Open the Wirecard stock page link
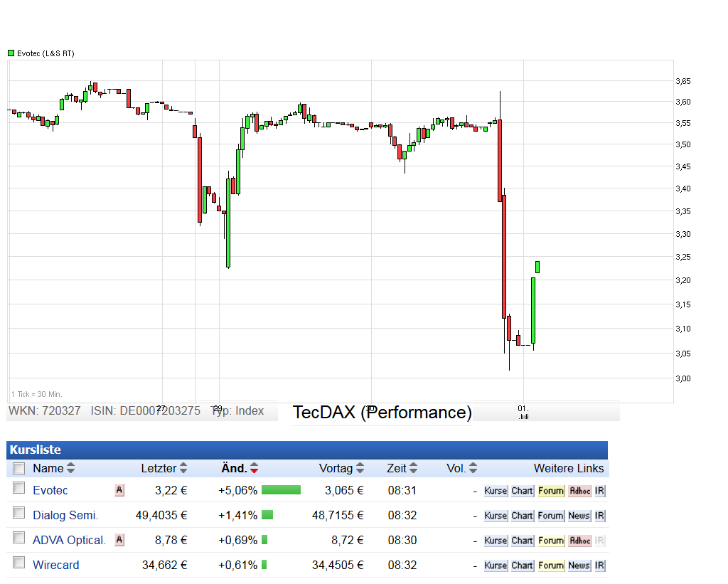 tap(55, 565)
